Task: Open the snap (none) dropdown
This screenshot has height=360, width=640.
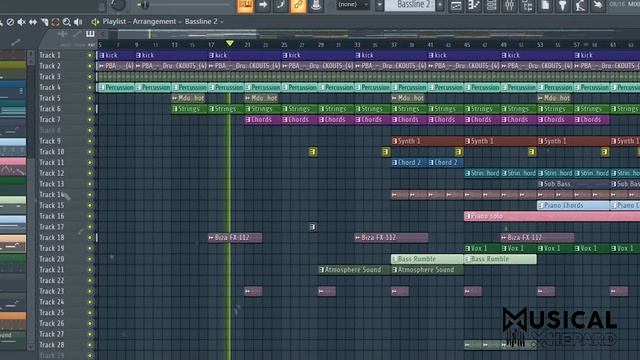Action: tap(353, 4)
